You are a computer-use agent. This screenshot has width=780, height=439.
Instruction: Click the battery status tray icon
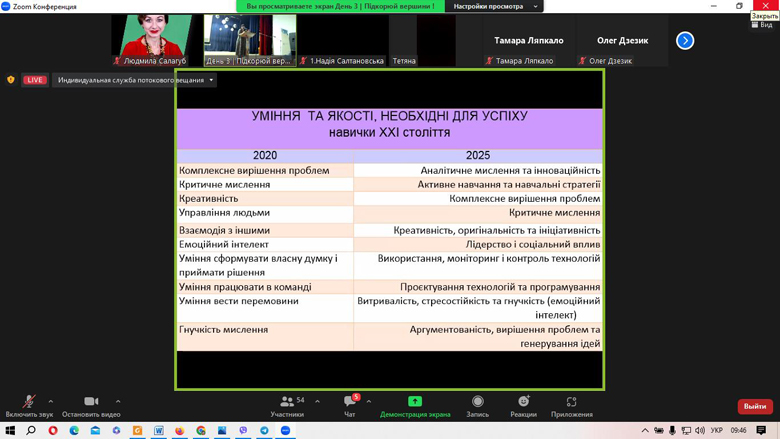[x=659, y=430]
